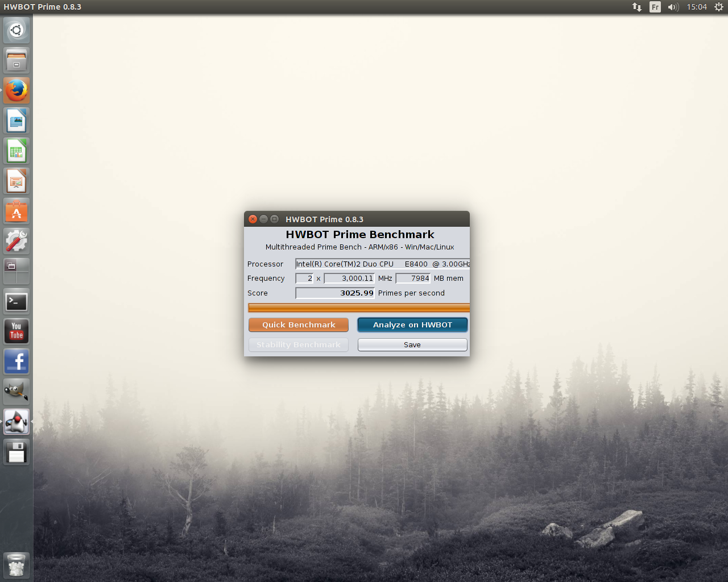728x582 pixels.
Task: Click the top panel HWBOT Prime 0.8.3 title
Action: click(43, 7)
